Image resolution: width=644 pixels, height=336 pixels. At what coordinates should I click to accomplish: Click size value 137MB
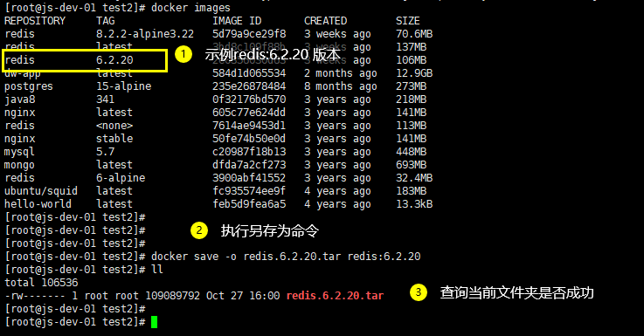click(x=411, y=47)
